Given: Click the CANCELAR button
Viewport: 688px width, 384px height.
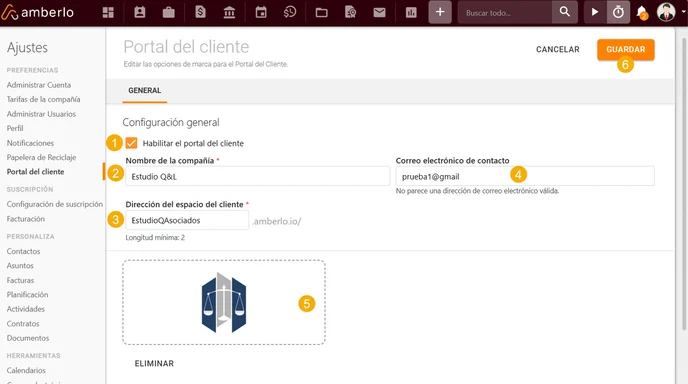Looking at the screenshot, I should click(x=558, y=49).
